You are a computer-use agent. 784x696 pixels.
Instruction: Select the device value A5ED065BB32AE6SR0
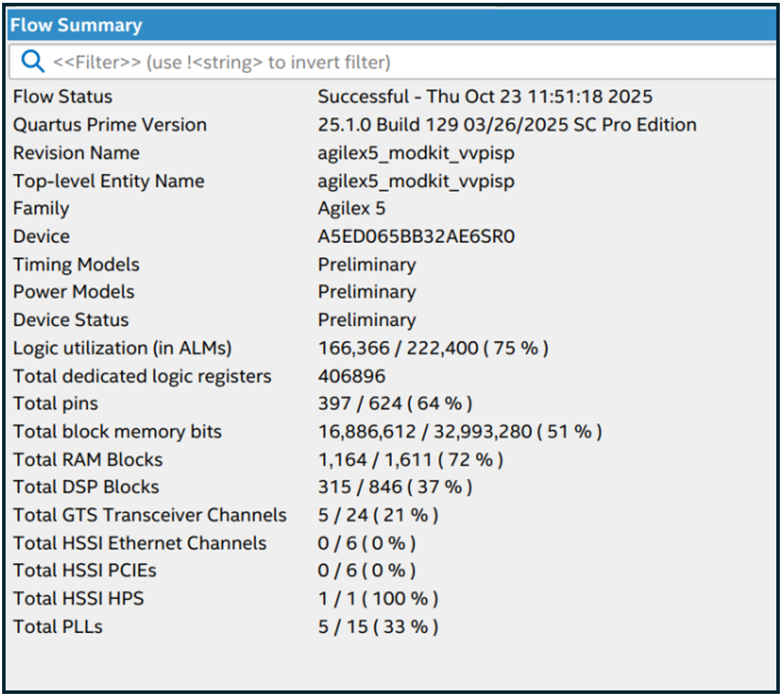click(416, 237)
